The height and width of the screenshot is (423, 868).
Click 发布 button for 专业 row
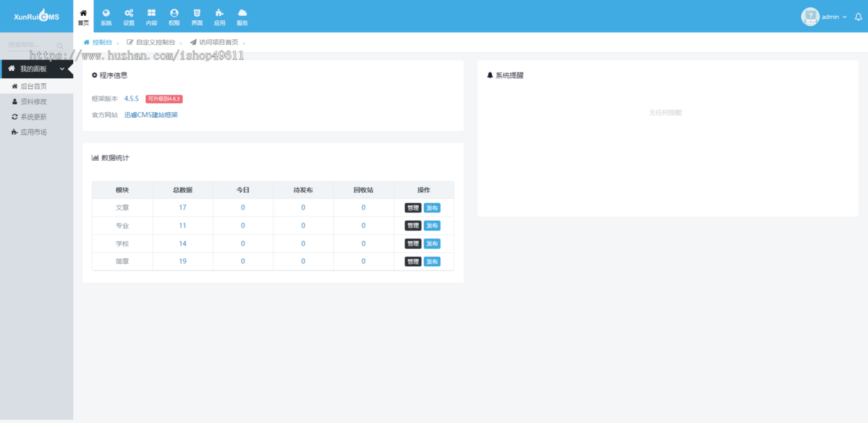coord(432,226)
